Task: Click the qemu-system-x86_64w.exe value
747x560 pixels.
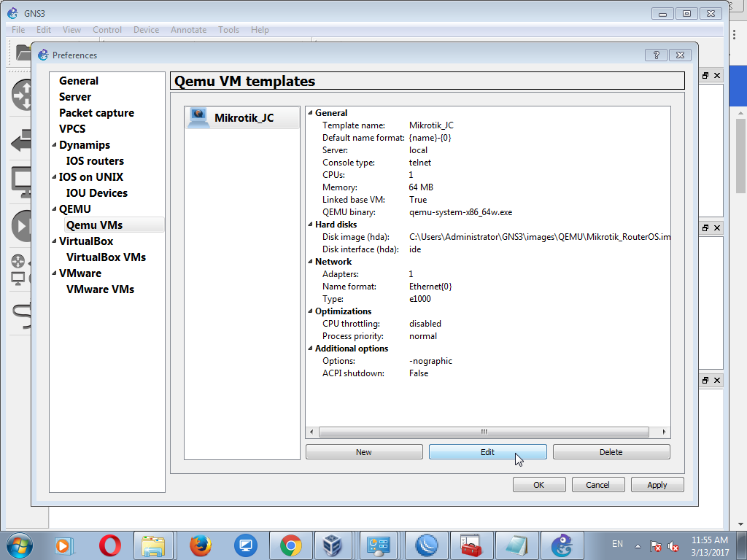Action: coord(461,212)
